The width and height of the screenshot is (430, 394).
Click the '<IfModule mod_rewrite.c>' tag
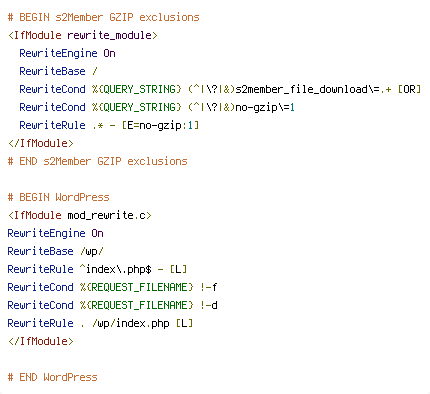point(80,215)
